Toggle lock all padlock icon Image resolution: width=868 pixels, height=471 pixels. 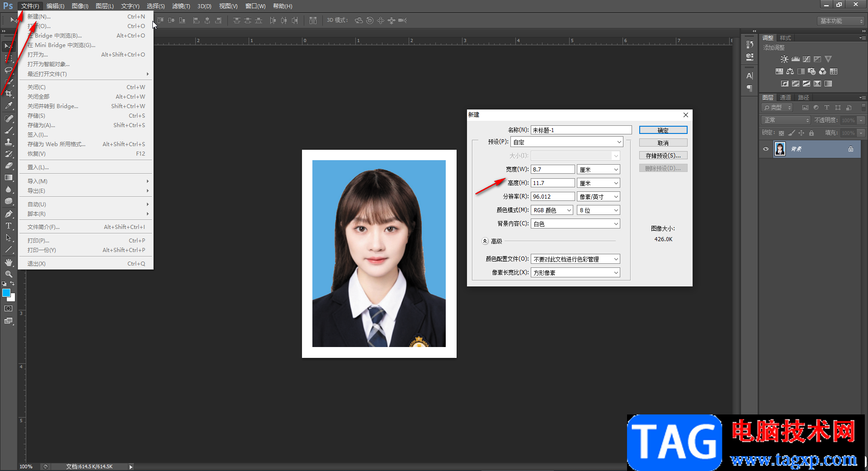point(811,133)
